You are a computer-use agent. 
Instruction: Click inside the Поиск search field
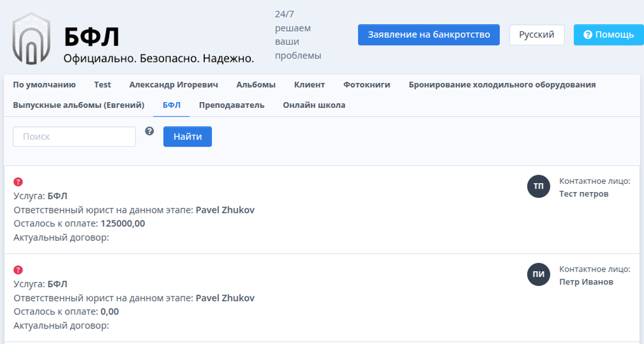click(74, 136)
